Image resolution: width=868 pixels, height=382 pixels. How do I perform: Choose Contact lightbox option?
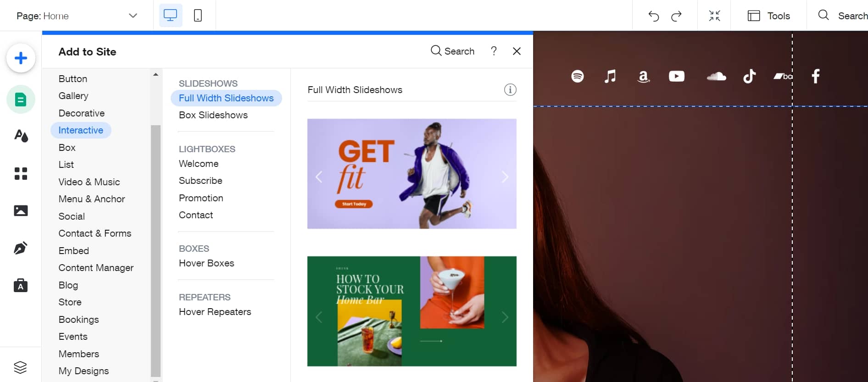(196, 215)
